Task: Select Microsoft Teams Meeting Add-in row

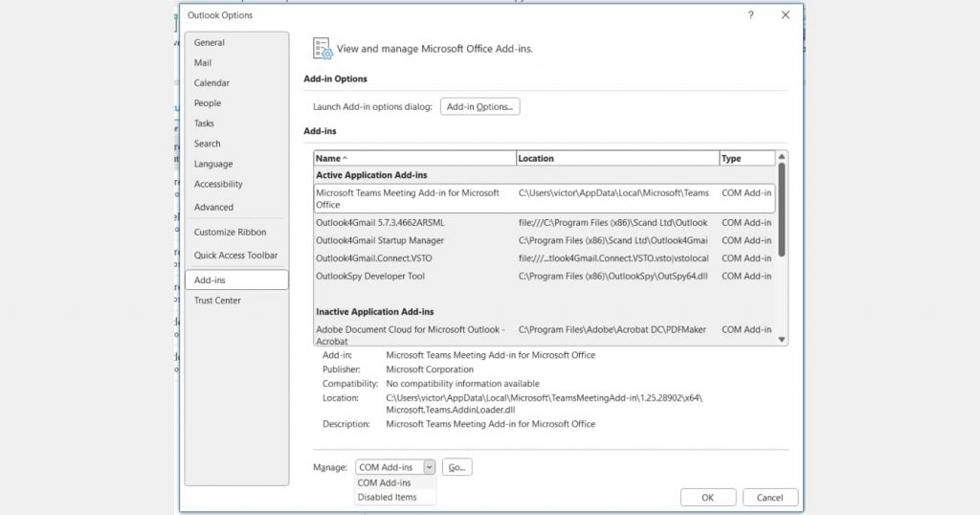Action: (544, 199)
